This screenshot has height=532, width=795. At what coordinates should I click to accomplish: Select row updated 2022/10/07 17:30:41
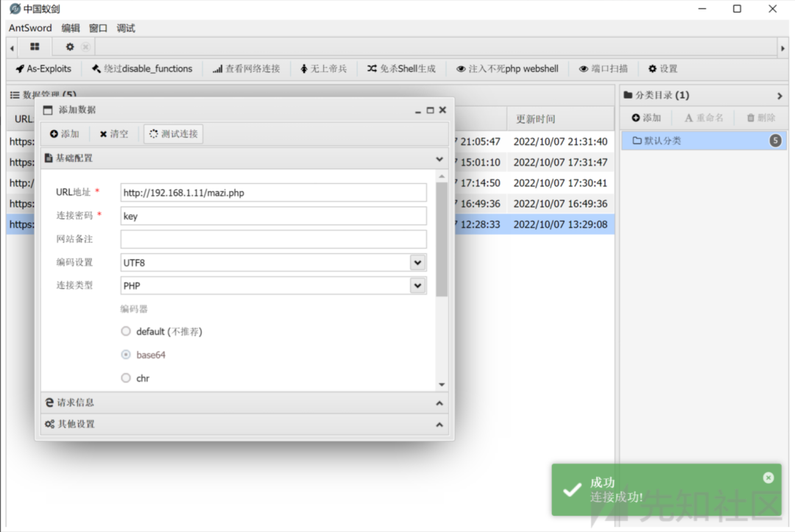pos(311,183)
